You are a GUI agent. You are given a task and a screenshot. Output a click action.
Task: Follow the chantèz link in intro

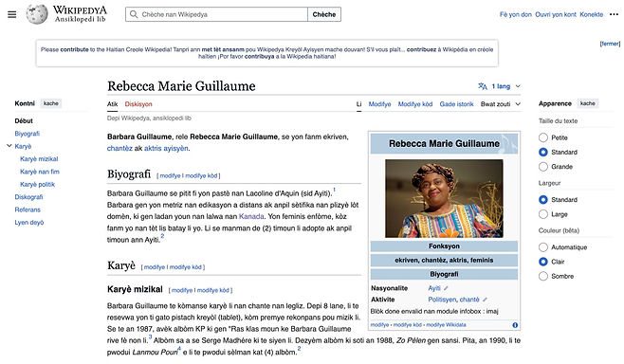119,149
